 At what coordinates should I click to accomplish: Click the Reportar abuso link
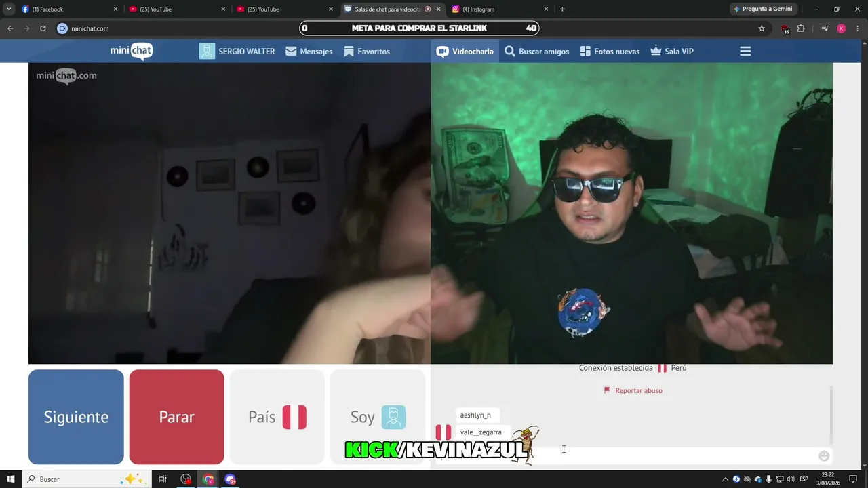click(633, 390)
